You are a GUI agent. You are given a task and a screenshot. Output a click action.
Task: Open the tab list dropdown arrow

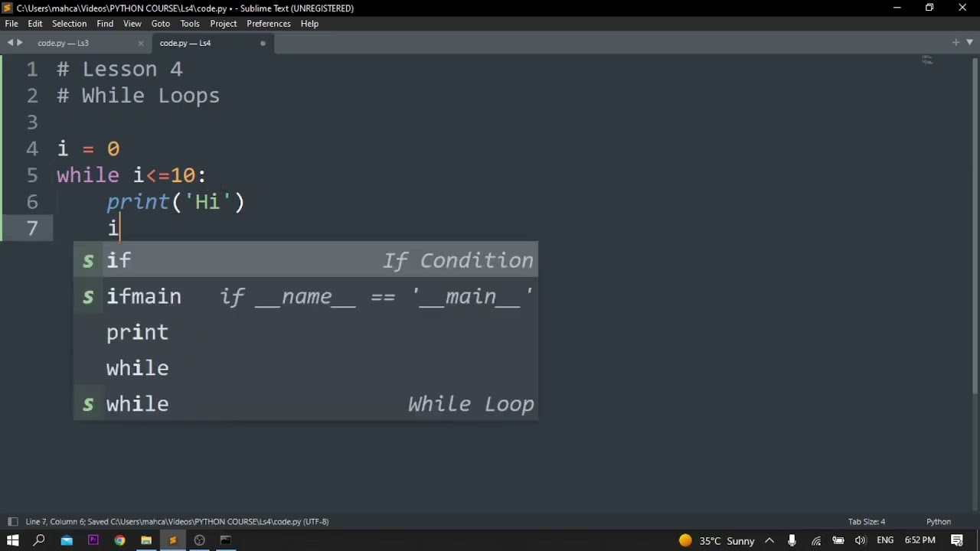pos(969,43)
